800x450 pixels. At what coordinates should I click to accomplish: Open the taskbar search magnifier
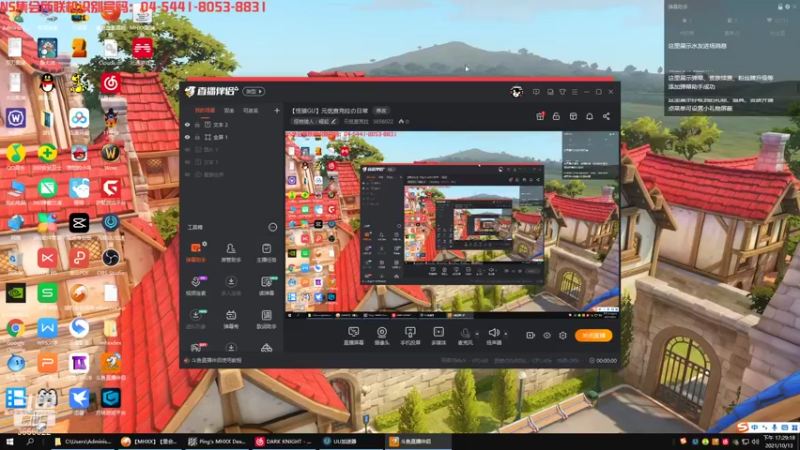[30, 441]
